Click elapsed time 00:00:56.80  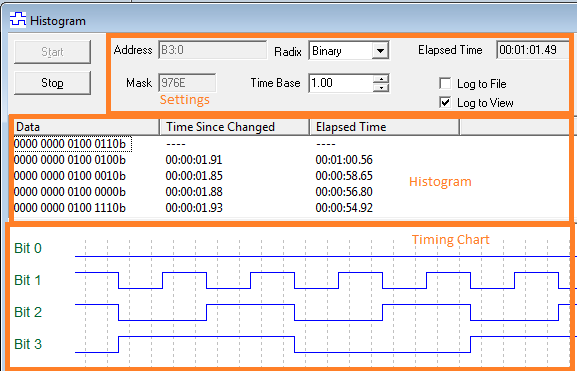[344, 192]
